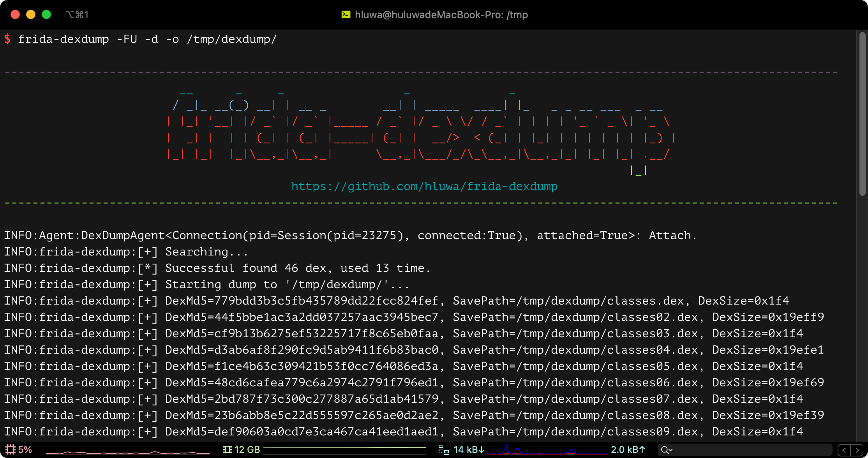Viewport: 868px width, 458px height.
Task: Open the search options dropdown chevron
Action: 670,451
